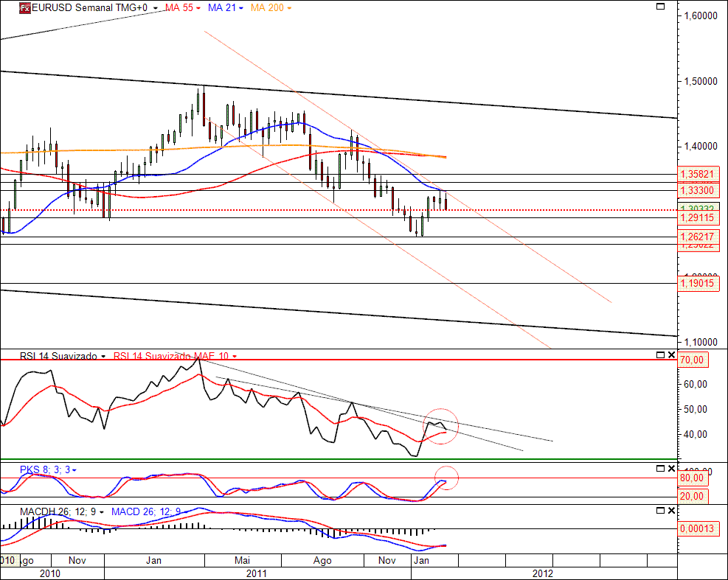728x580 pixels.
Task: Maximize the main price chart panel
Action: point(660,6)
